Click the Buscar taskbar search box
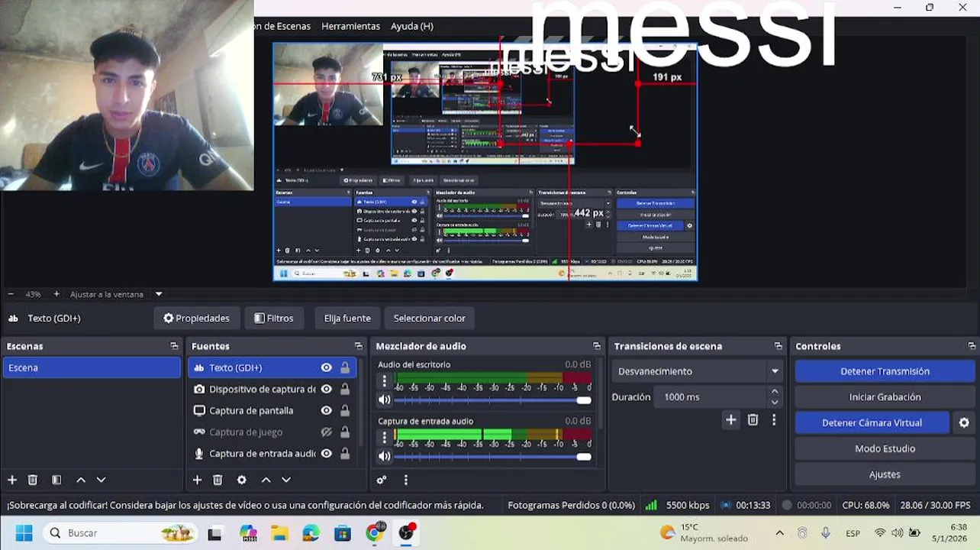 click(121, 532)
